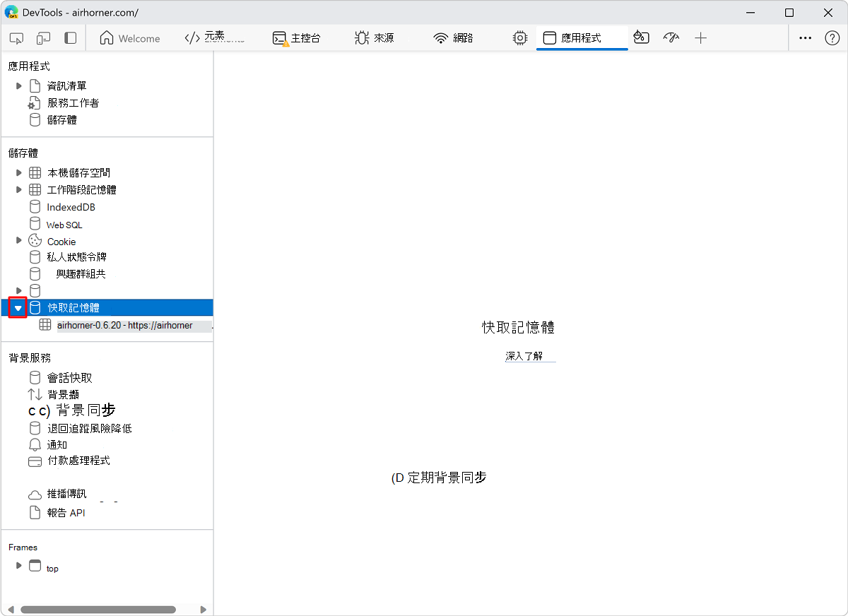Expand the 本機儲存空間 storage node

click(x=18, y=172)
